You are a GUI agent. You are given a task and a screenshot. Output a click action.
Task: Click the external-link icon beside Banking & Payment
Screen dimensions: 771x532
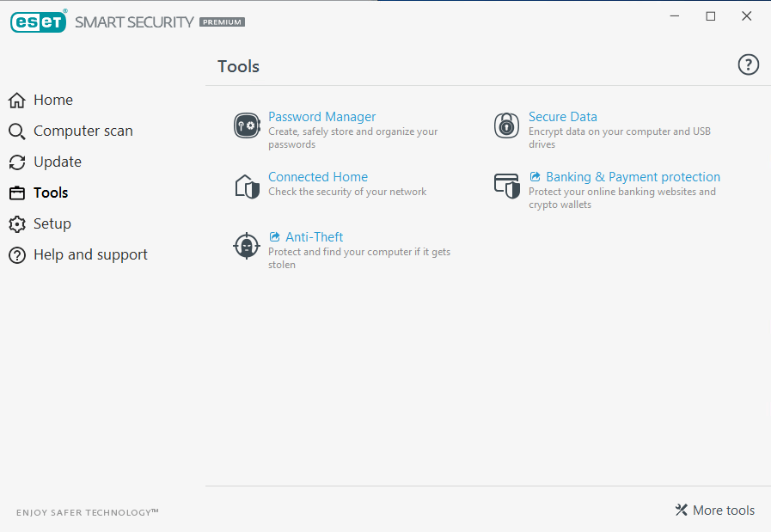pyautogui.click(x=535, y=176)
